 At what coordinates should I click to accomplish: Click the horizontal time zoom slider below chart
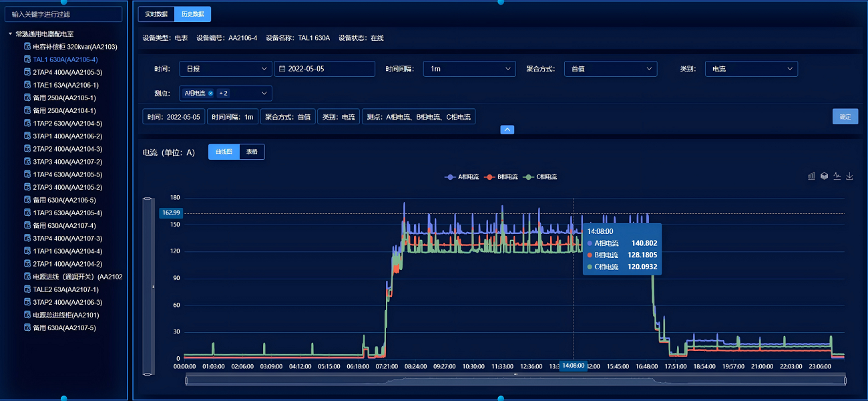[515, 380]
